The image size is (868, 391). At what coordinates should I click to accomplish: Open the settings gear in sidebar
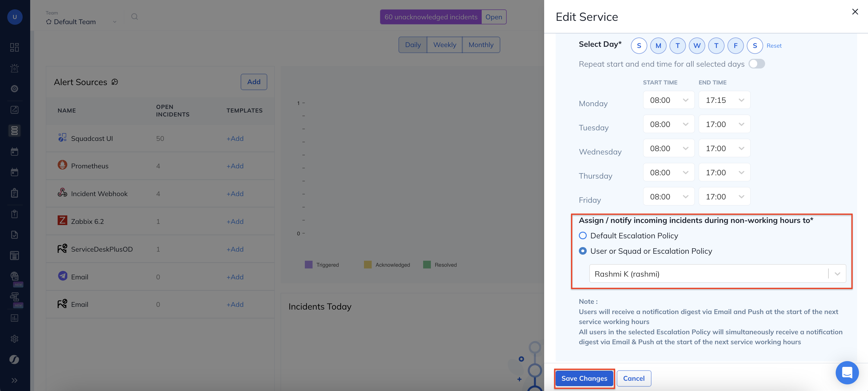14,339
